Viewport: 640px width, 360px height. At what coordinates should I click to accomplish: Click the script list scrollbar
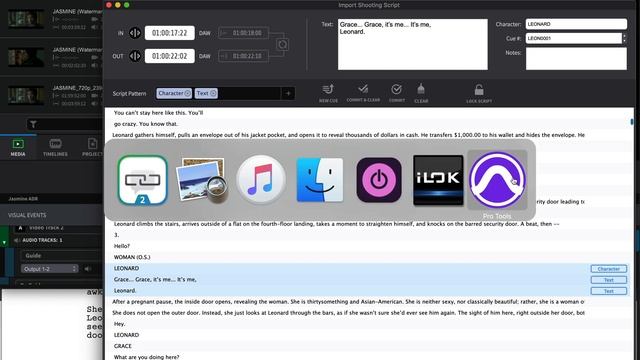coord(632,122)
